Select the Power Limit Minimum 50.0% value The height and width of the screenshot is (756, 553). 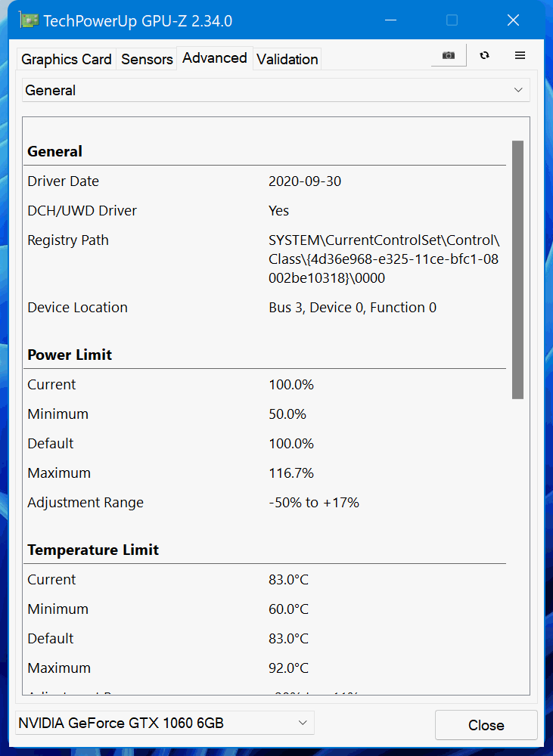(x=287, y=414)
